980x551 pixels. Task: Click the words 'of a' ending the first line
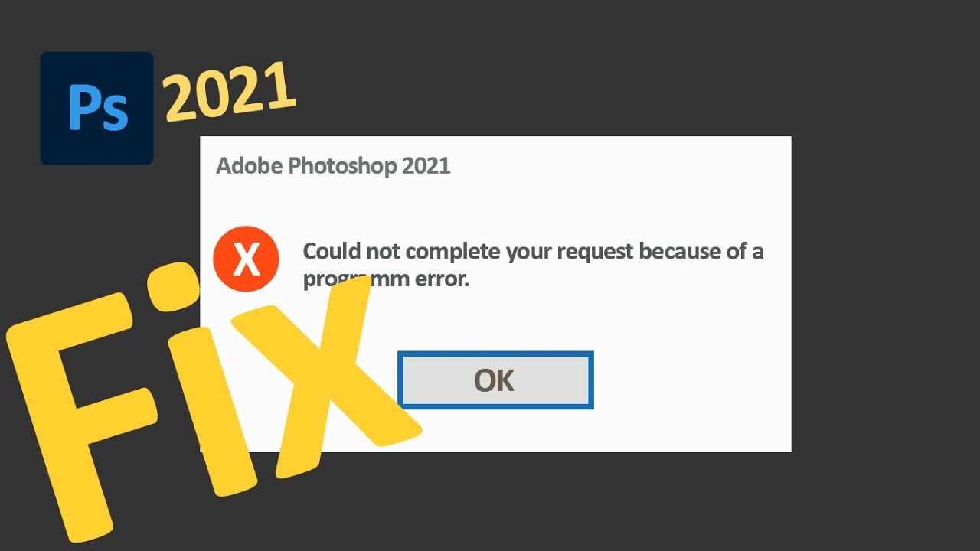coord(746,251)
